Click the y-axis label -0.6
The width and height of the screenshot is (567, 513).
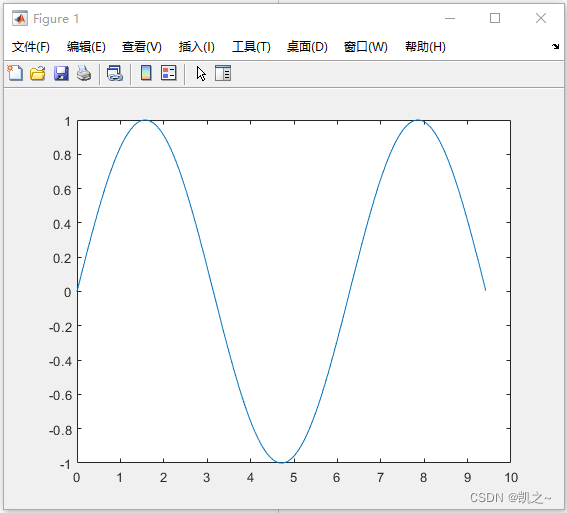click(60, 396)
